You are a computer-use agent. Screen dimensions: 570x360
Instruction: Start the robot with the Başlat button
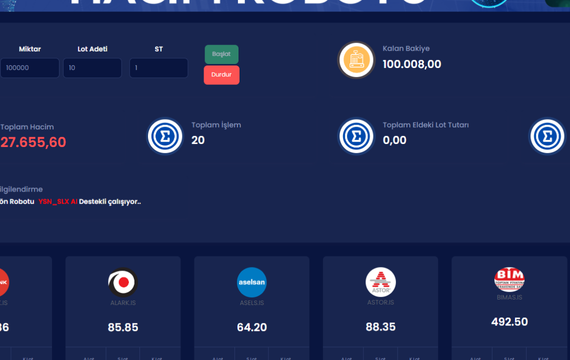[221, 54]
